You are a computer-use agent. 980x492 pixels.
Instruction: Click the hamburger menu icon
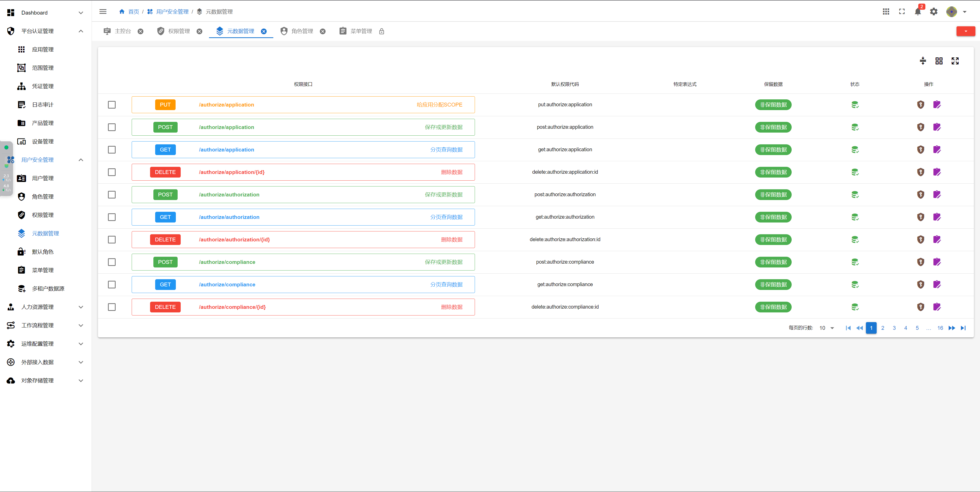pyautogui.click(x=103, y=12)
